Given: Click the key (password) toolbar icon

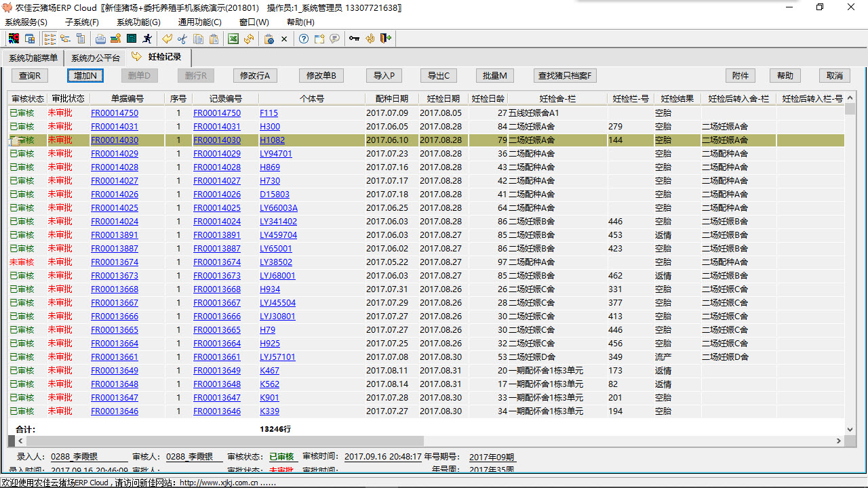Looking at the screenshot, I should [353, 39].
